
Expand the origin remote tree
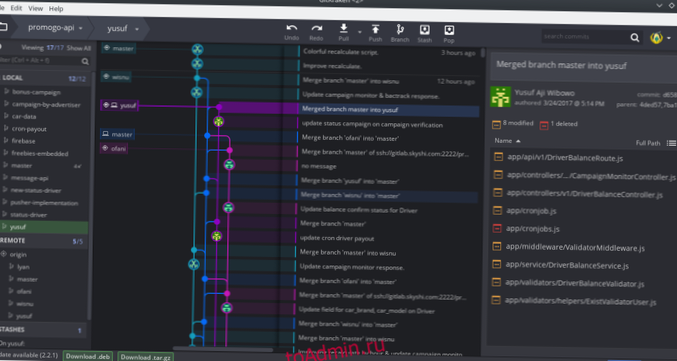coord(18,254)
